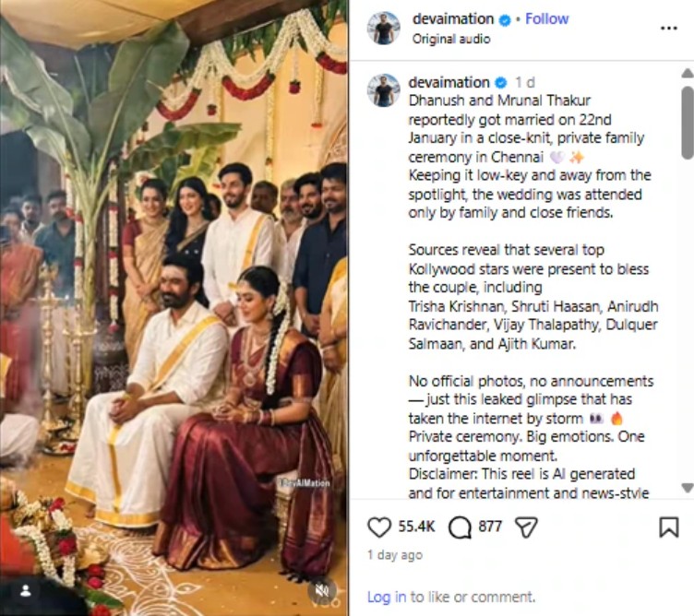Open devaimation profile picture in header
The width and height of the screenshot is (694, 616).
click(x=383, y=27)
